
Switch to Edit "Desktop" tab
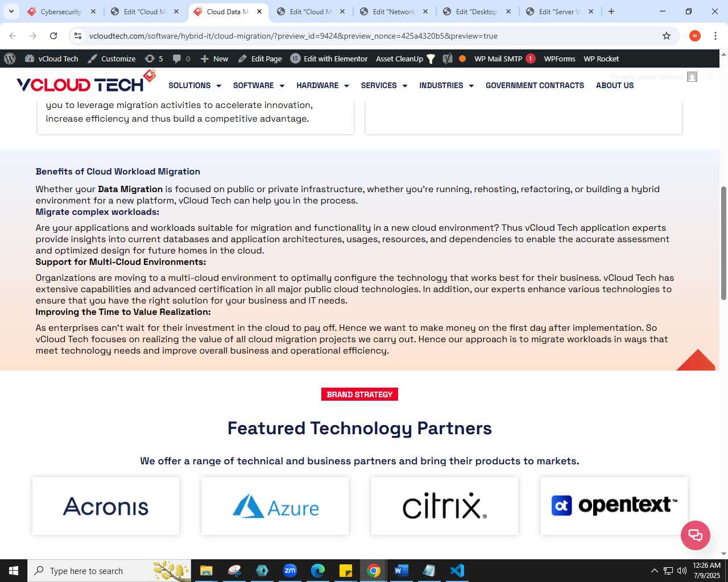477,11
